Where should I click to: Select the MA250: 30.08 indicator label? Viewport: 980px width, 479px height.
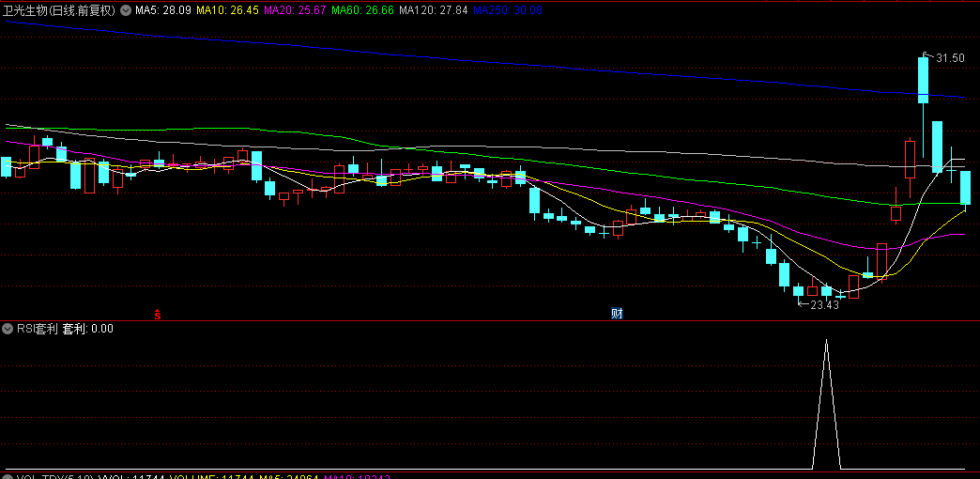(x=508, y=10)
